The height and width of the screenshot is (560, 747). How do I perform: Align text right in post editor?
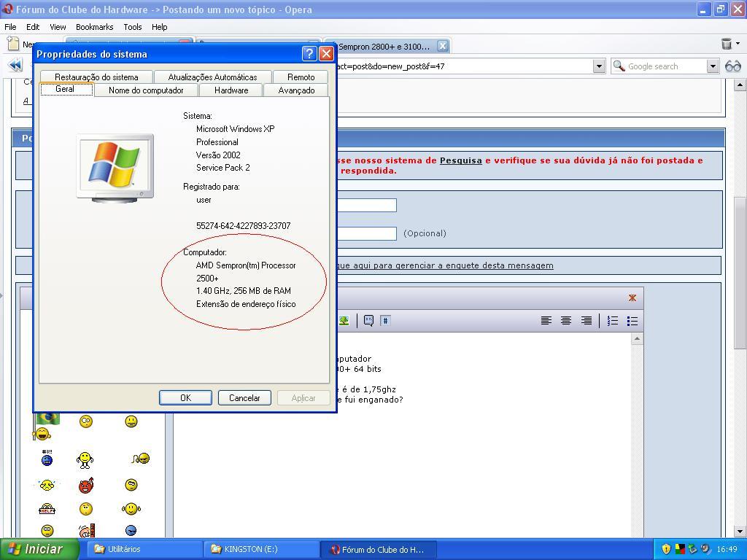click(x=586, y=321)
